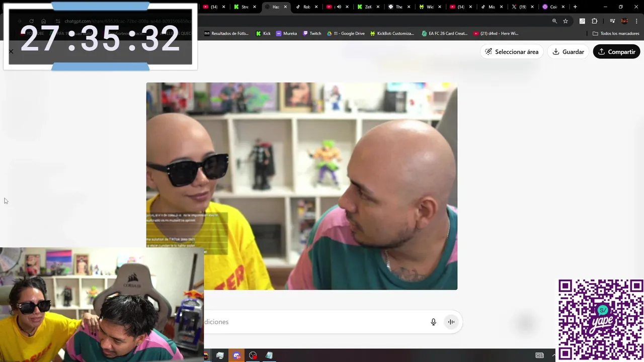Click the zoom magnifier icon in address bar
Viewport: 644px width, 362px height.
554,21
